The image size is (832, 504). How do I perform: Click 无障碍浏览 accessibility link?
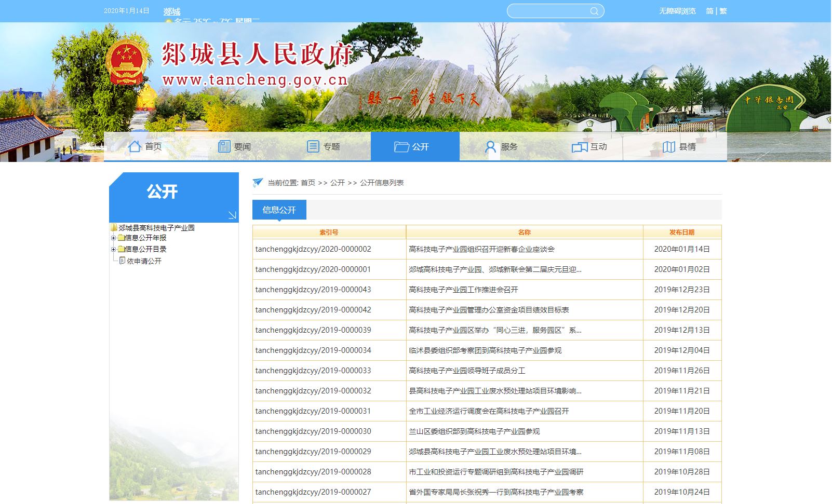(677, 11)
